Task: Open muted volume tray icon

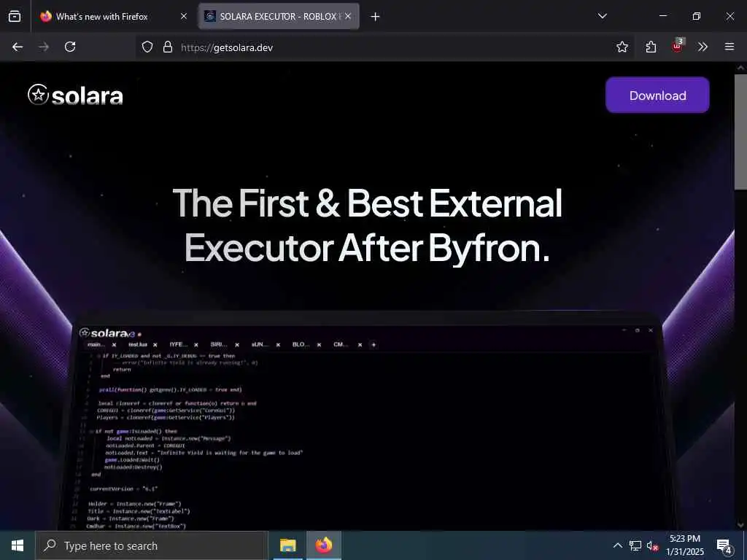Action: tap(652, 545)
